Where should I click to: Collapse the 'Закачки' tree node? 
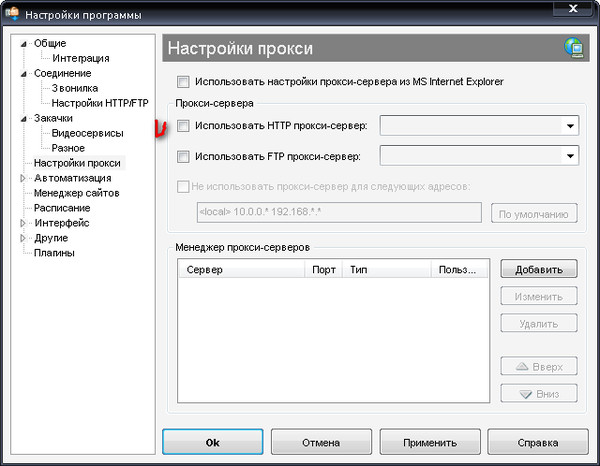(x=24, y=119)
